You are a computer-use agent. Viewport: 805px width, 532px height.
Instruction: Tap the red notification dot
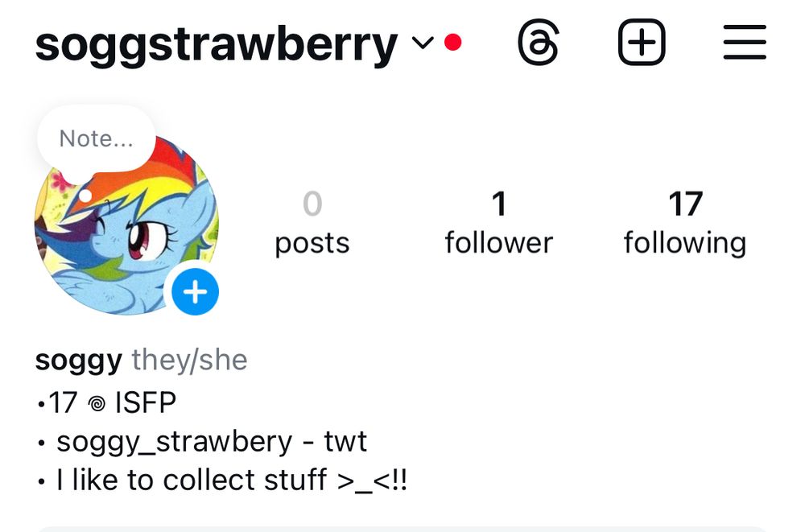click(452, 42)
